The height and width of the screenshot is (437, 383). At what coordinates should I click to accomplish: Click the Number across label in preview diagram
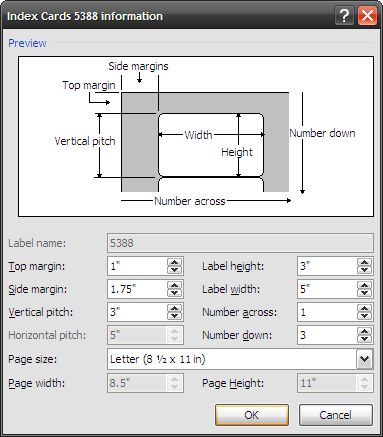pos(190,201)
